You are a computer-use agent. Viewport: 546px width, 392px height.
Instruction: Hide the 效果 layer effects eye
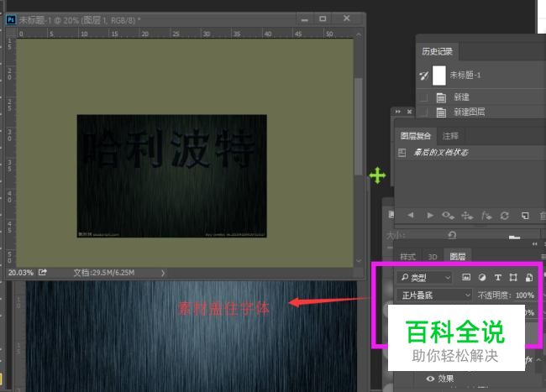pos(430,379)
